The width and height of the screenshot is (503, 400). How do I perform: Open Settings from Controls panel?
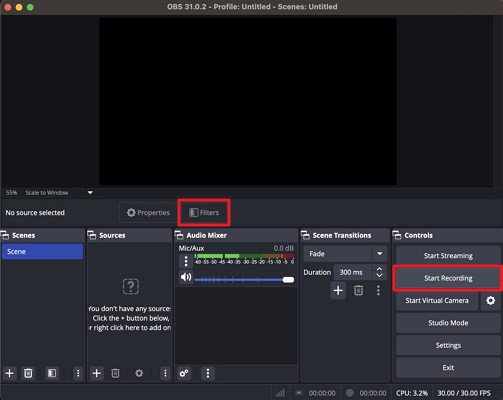[x=448, y=345]
